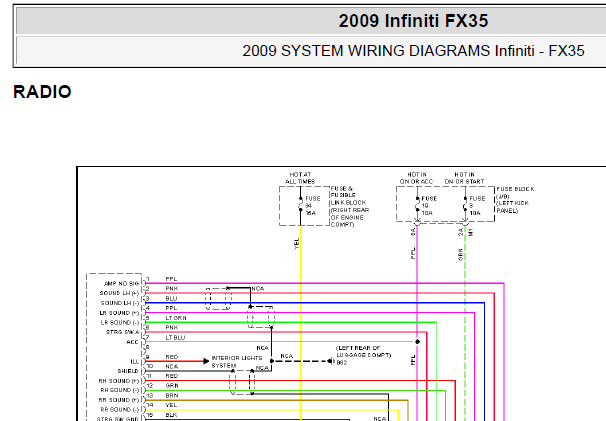This screenshot has width=606, height=421.
Task: Click the 'STRG SW A' pin label
Action: click(122, 332)
